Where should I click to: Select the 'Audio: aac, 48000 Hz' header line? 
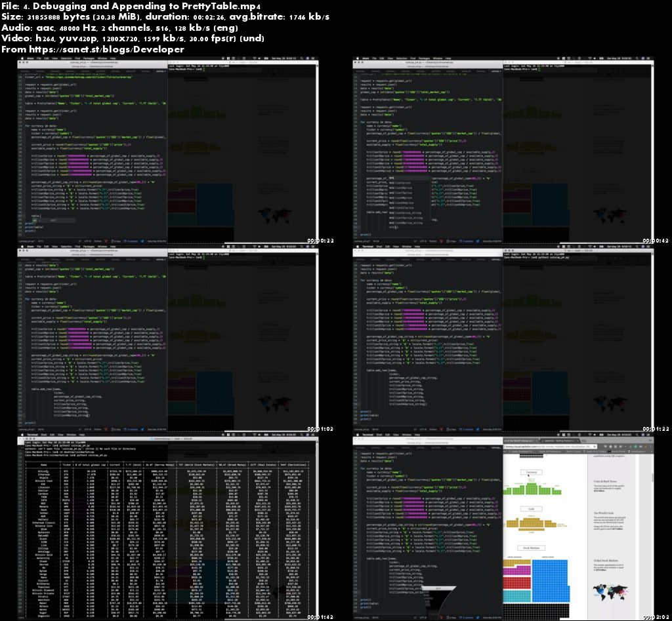119,28
